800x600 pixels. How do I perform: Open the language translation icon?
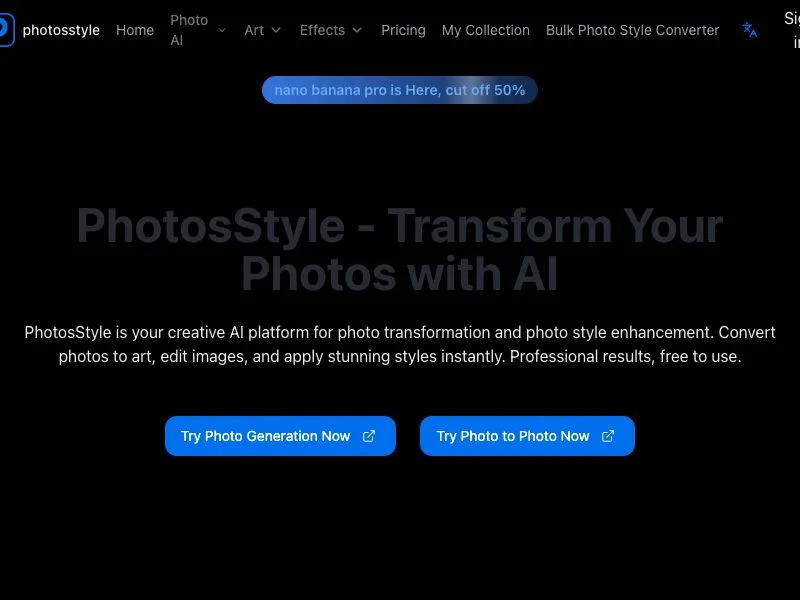(x=749, y=30)
